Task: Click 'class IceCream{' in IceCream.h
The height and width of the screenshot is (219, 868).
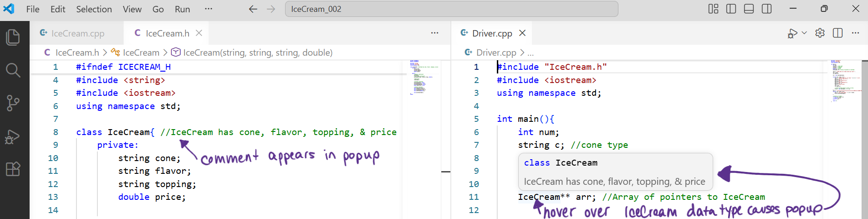Action: coord(115,132)
